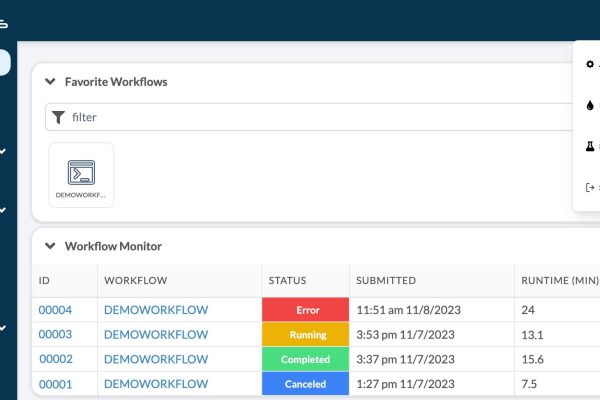
Task: Open job ID 00004 link
Action: click(x=55, y=310)
